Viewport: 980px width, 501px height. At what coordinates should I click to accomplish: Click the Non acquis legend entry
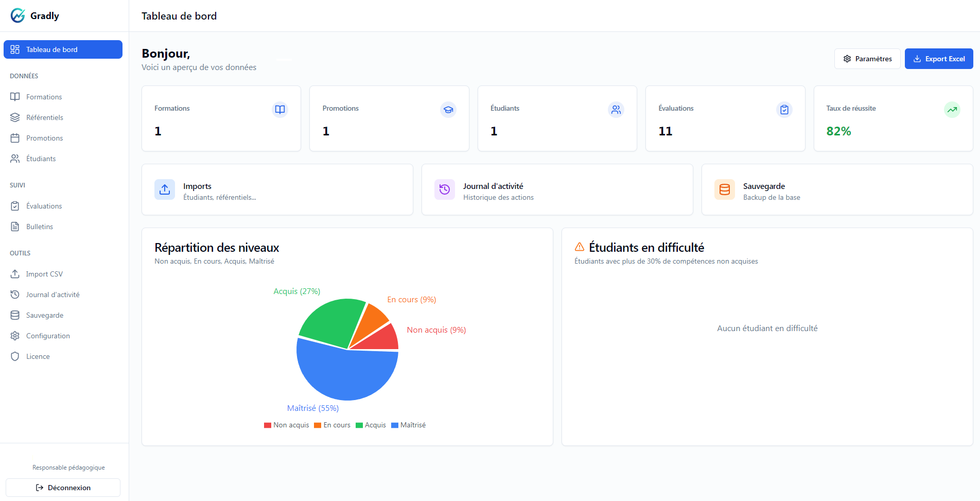(286, 425)
